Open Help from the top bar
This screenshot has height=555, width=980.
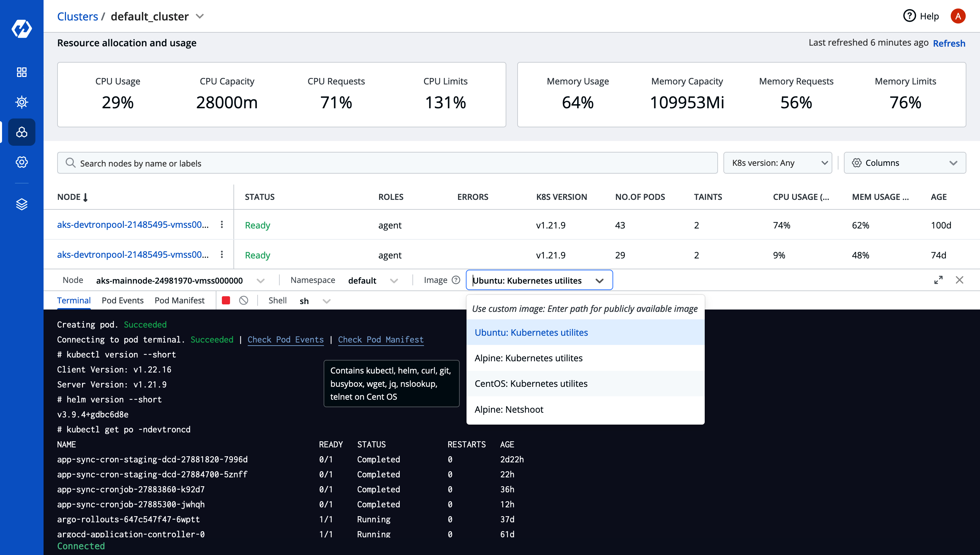[x=921, y=16]
